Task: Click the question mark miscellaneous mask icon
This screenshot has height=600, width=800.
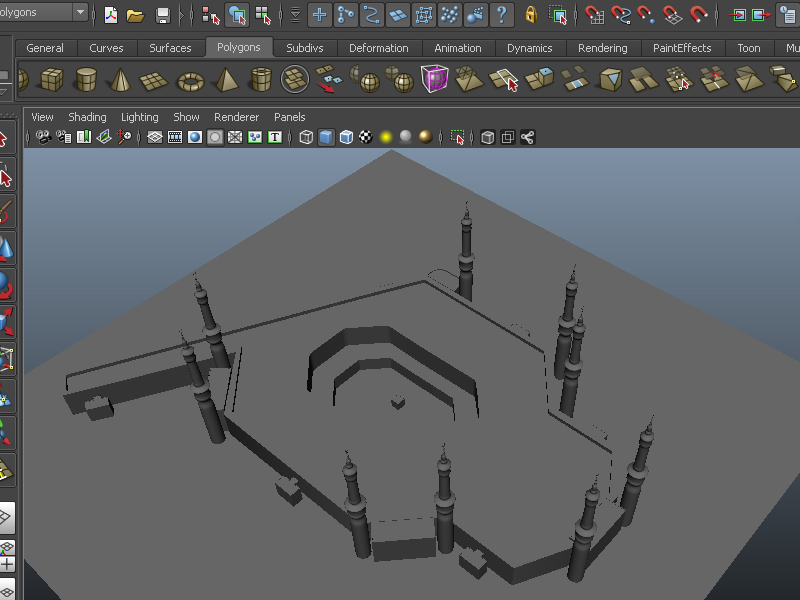Action: coord(502,15)
